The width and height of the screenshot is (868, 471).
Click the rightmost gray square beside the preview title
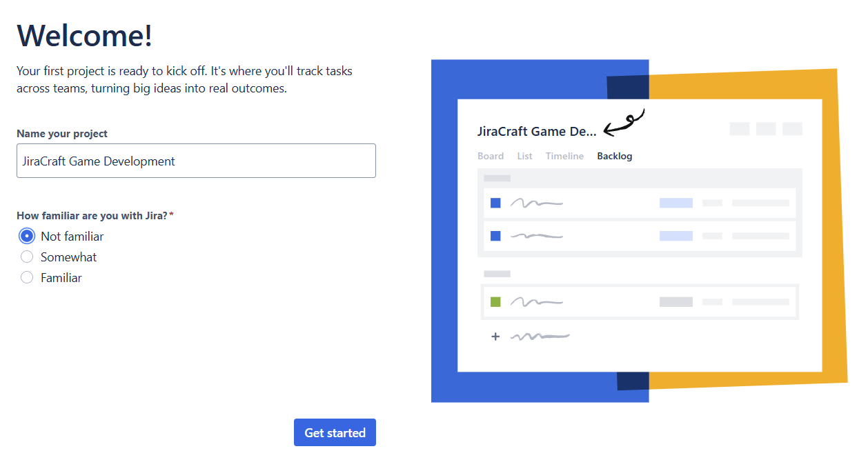(x=792, y=129)
